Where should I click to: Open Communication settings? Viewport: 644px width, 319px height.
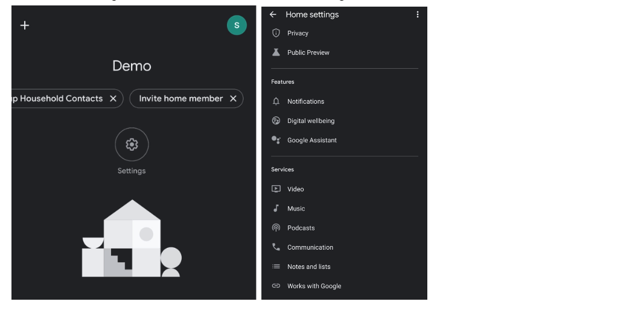point(344,247)
